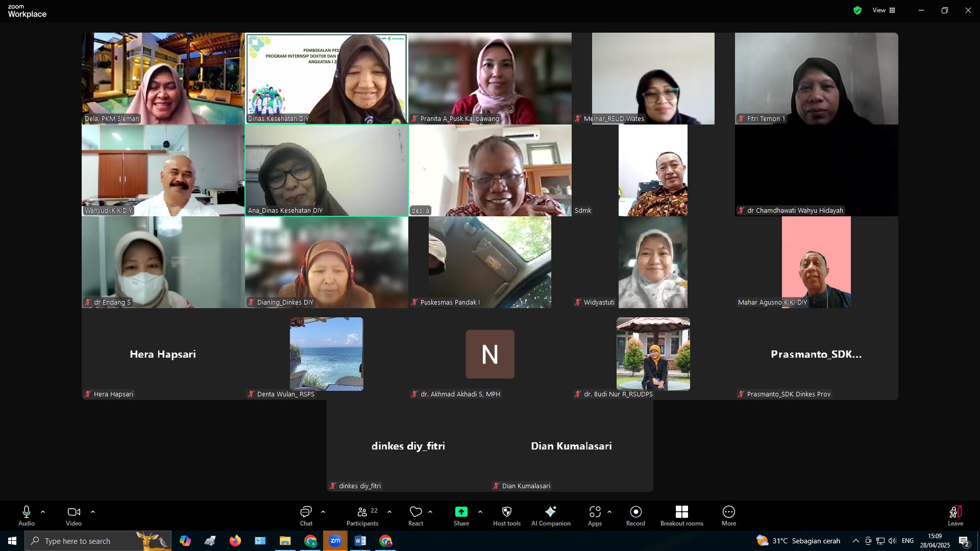Open File Explorer from the taskbar
Screen dimensions: 980x551
pyautogui.click(x=285, y=541)
